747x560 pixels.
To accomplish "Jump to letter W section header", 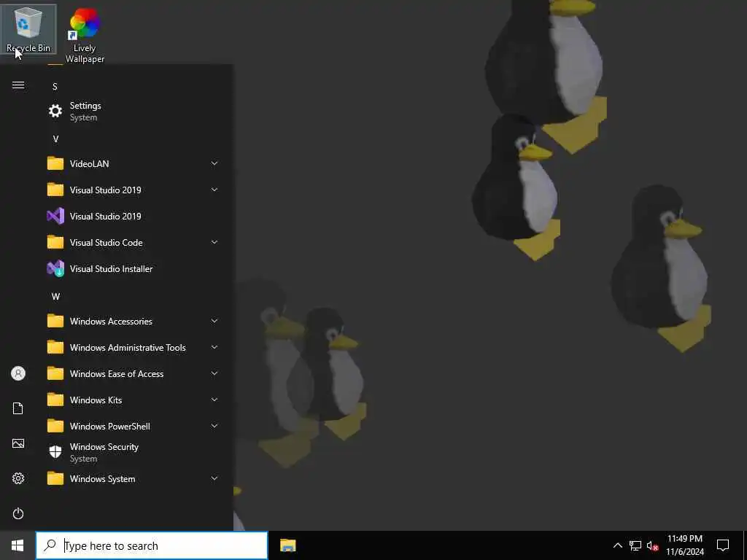I will coord(55,297).
